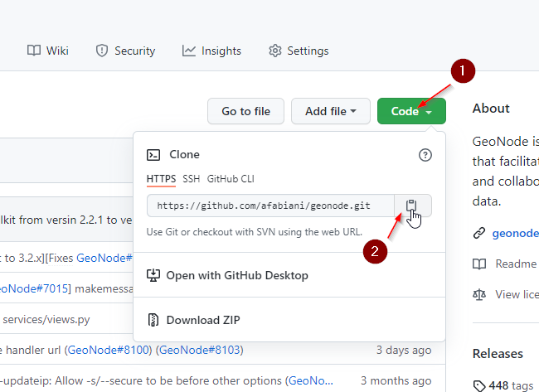Toggle the green Code dropdown button
This screenshot has height=392, width=539.
(411, 111)
